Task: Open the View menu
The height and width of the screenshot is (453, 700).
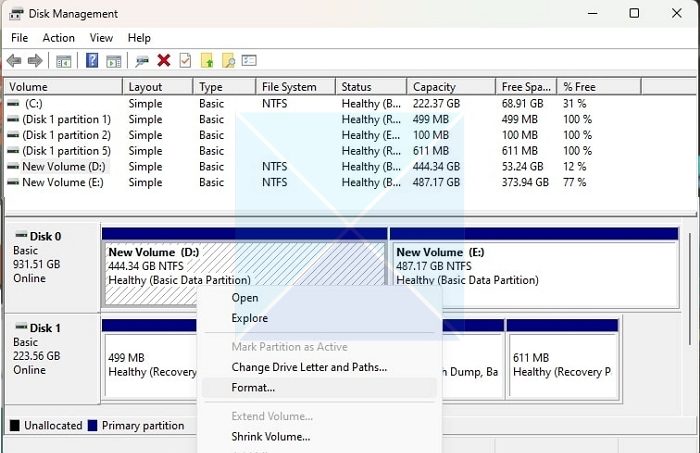Action: click(101, 38)
